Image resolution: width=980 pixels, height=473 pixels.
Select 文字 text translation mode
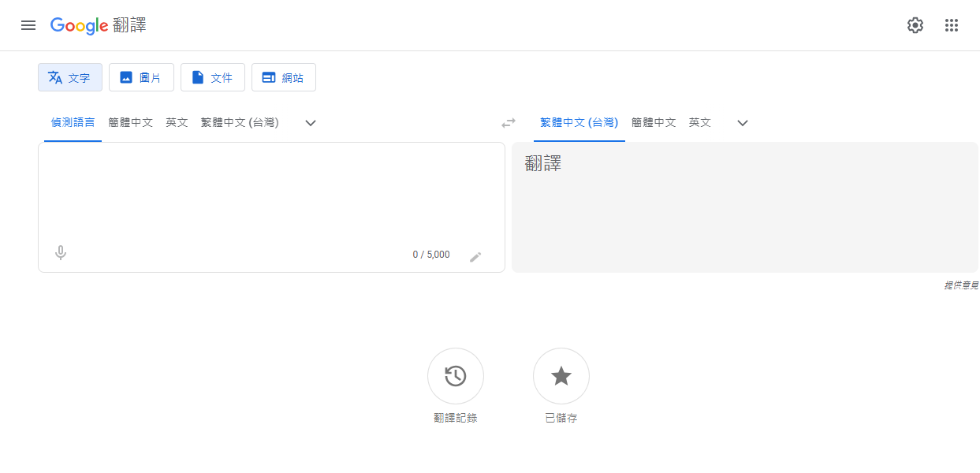tap(70, 77)
